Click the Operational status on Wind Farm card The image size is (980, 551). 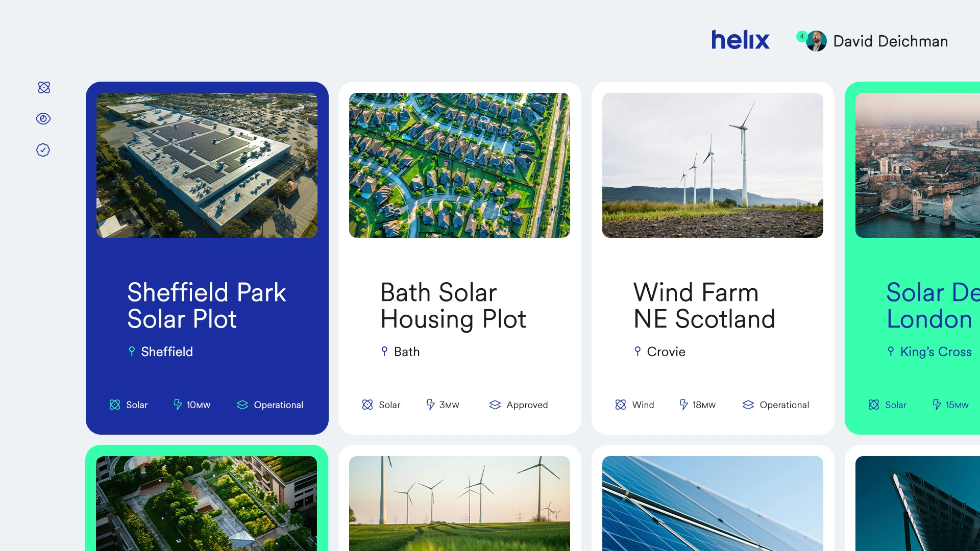(x=784, y=405)
